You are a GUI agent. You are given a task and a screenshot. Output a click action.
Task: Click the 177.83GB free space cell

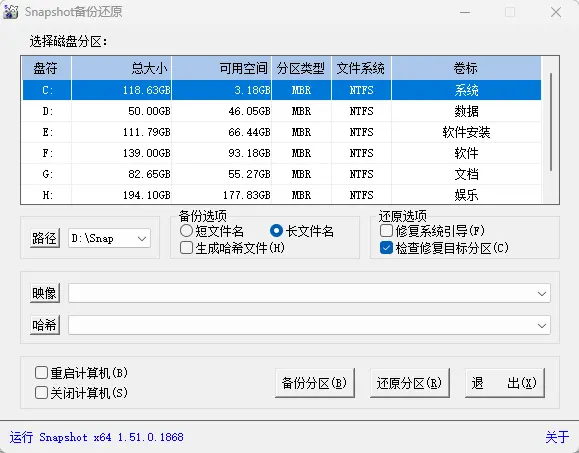(222, 195)
